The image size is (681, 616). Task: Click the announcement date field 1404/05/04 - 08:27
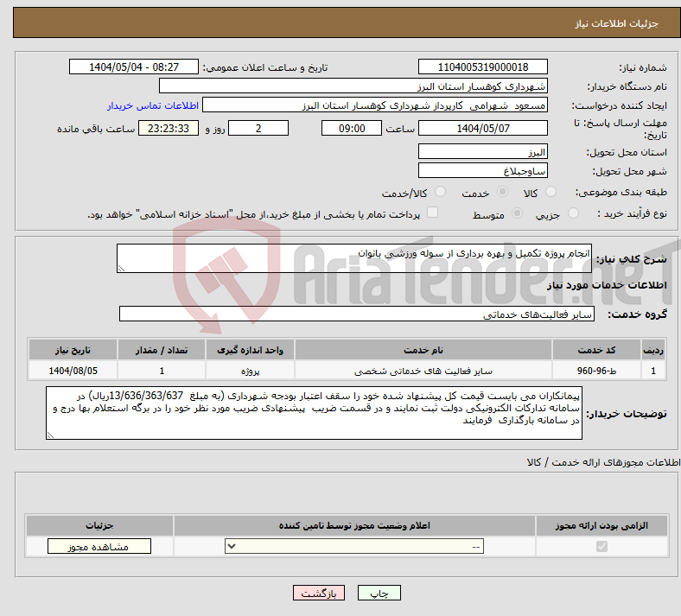pyautogui.click(x=134, y=67)
